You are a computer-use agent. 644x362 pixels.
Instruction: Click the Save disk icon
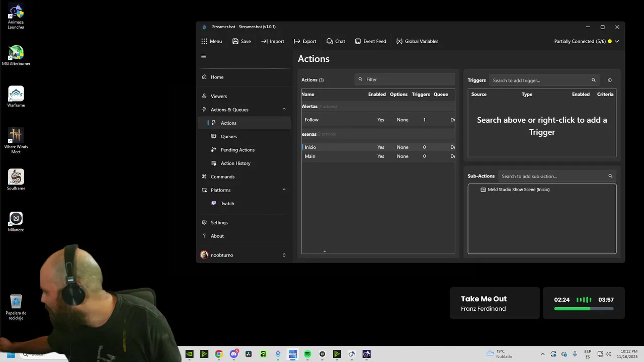[235, 41]
